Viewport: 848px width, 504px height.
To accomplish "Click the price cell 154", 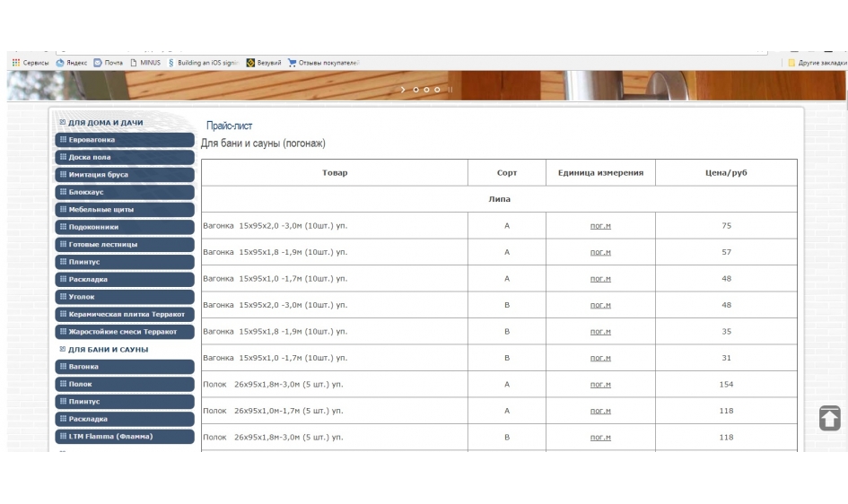I will [x=726, y=385].
